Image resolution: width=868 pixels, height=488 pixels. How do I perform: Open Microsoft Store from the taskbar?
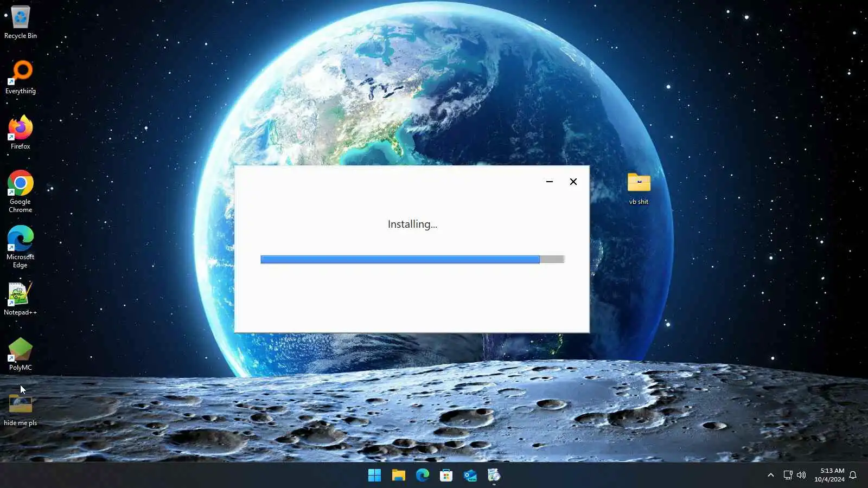(x=446, y=476)
